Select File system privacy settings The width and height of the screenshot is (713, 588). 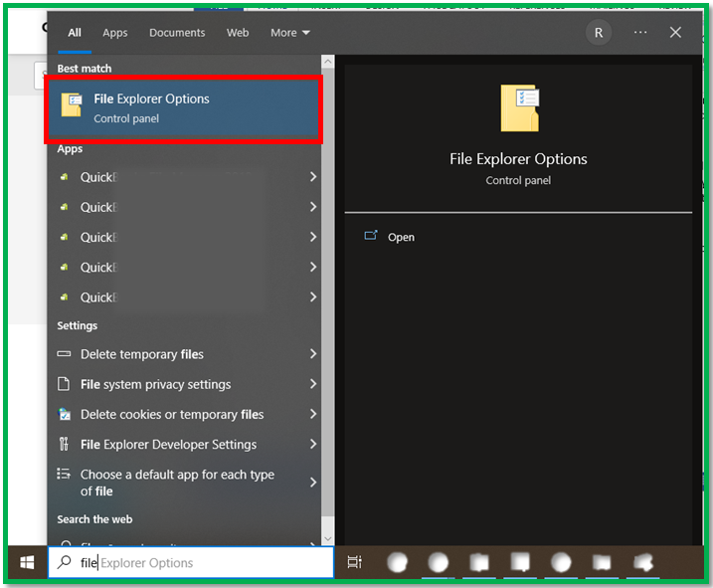184,384
